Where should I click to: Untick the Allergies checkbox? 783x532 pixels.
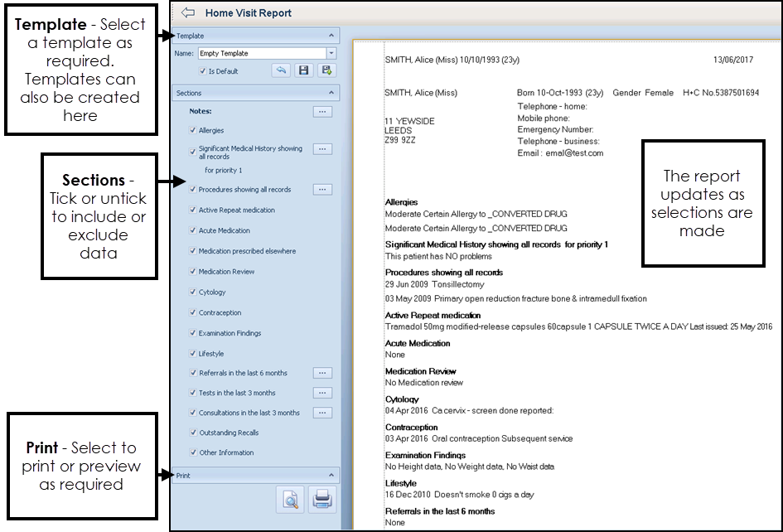pyautogui.click(x=193, y=131)
